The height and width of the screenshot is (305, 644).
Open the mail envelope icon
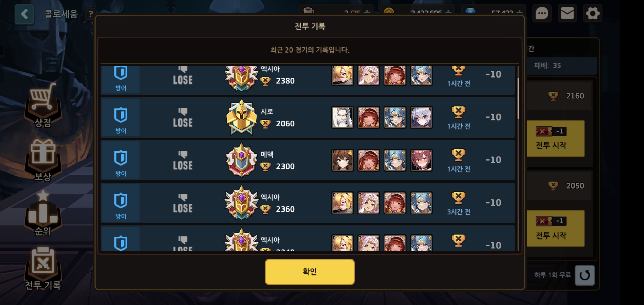[567, 14]
